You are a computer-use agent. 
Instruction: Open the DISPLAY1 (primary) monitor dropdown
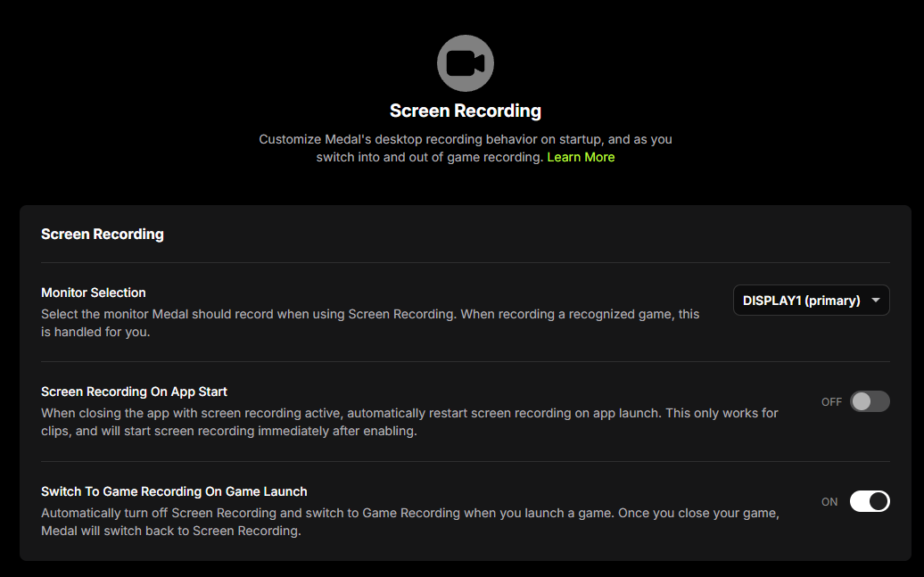point(811,301)
